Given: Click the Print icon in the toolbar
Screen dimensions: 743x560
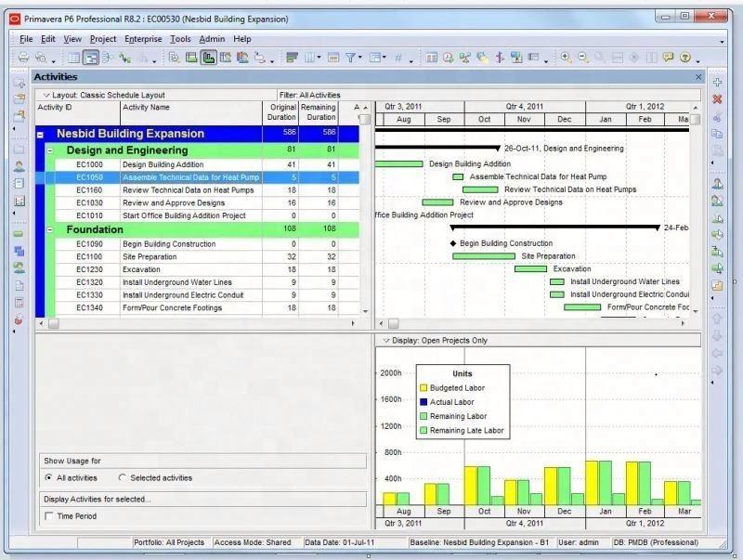Looking at the screenshot, I should pyautogui.click(x=22, y=58).
